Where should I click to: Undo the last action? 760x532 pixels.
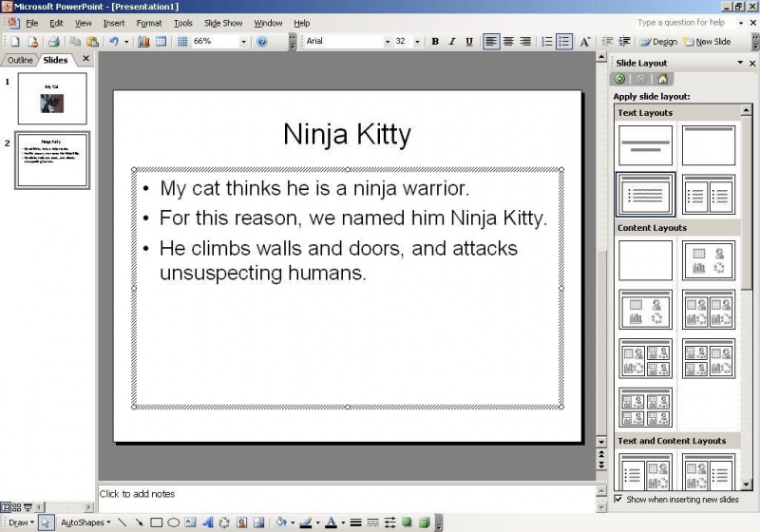pyautogui.click(x=114, y=42)
